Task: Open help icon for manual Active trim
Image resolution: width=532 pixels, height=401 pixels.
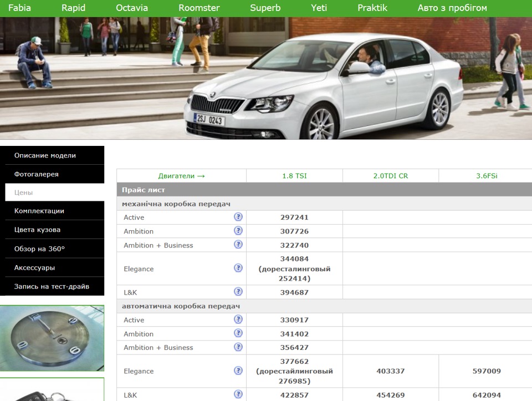Action: point(238,217)
